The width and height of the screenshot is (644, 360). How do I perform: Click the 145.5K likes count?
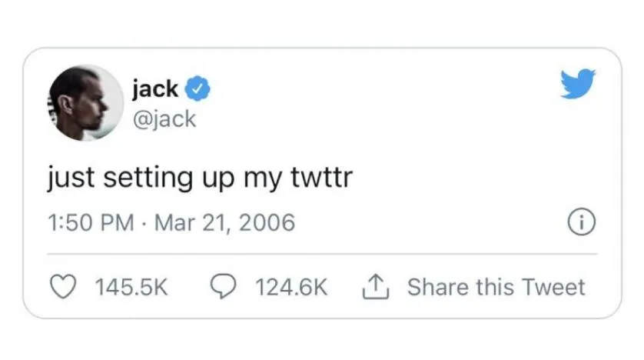[x=131, y=288]
